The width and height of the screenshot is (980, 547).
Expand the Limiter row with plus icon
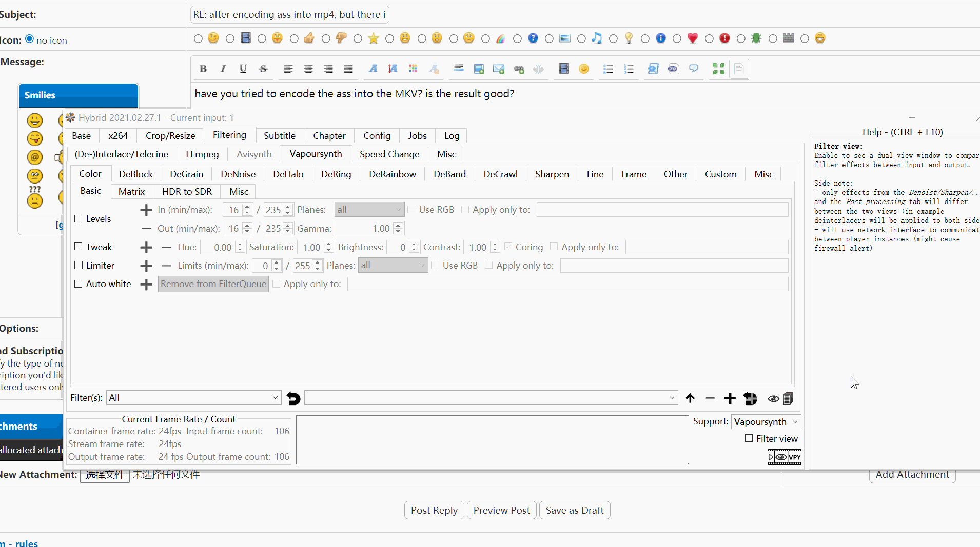tap(146, 266)
